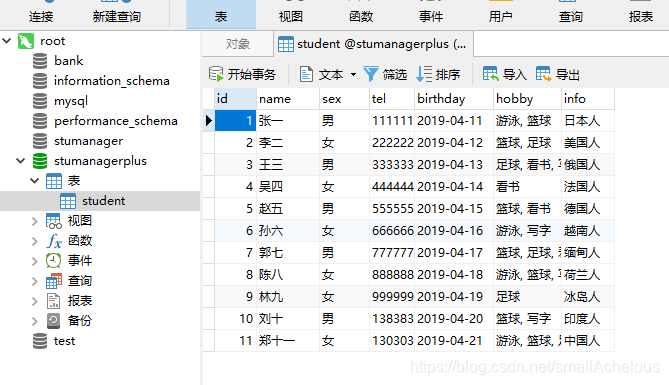
Task: Select the tel cell 138383
Action: click(392, 319)
